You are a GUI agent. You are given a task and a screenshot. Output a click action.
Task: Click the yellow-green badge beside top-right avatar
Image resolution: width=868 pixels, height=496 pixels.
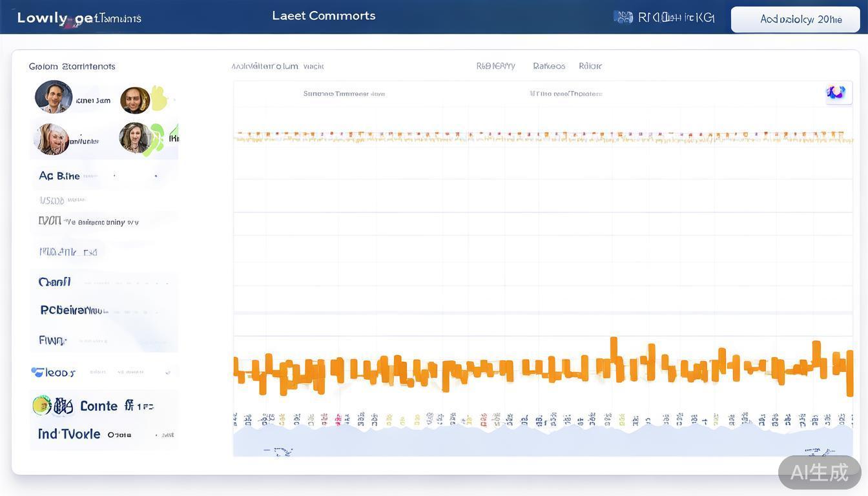tap(160, 98)
